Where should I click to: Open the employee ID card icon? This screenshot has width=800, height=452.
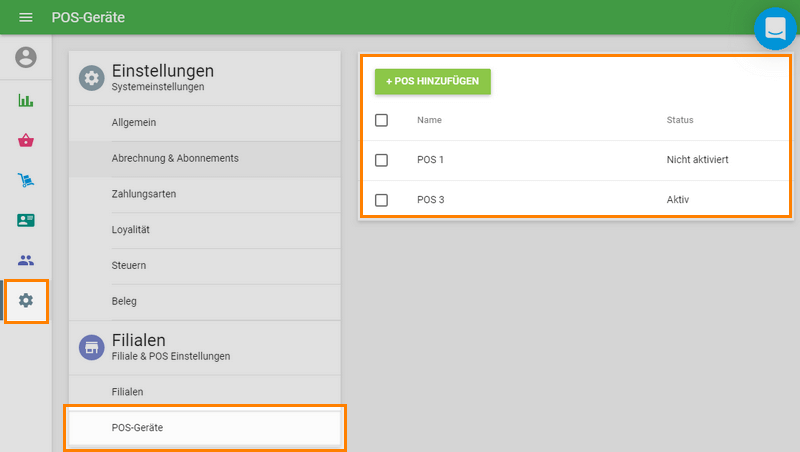(x=26, y=220)
